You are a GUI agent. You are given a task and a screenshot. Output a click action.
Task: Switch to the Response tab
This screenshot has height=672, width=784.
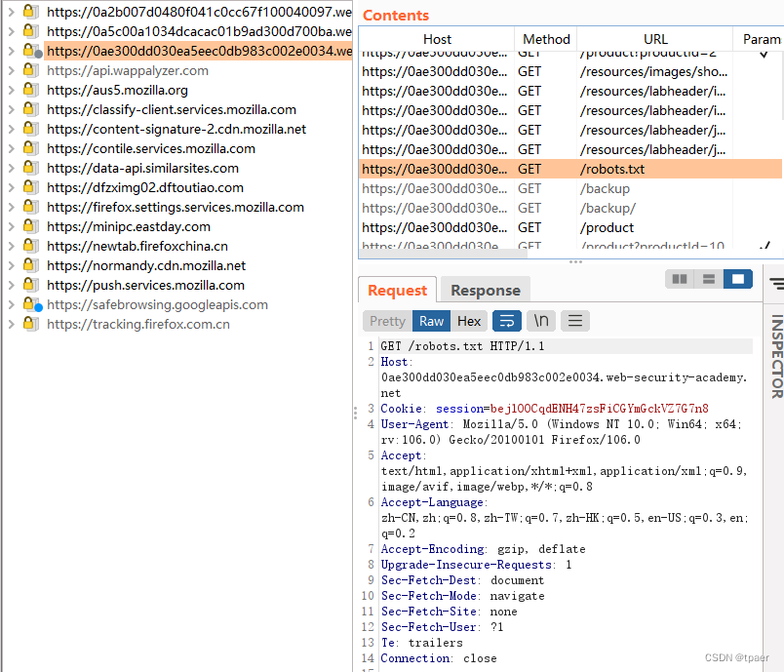tap(485, 290)
